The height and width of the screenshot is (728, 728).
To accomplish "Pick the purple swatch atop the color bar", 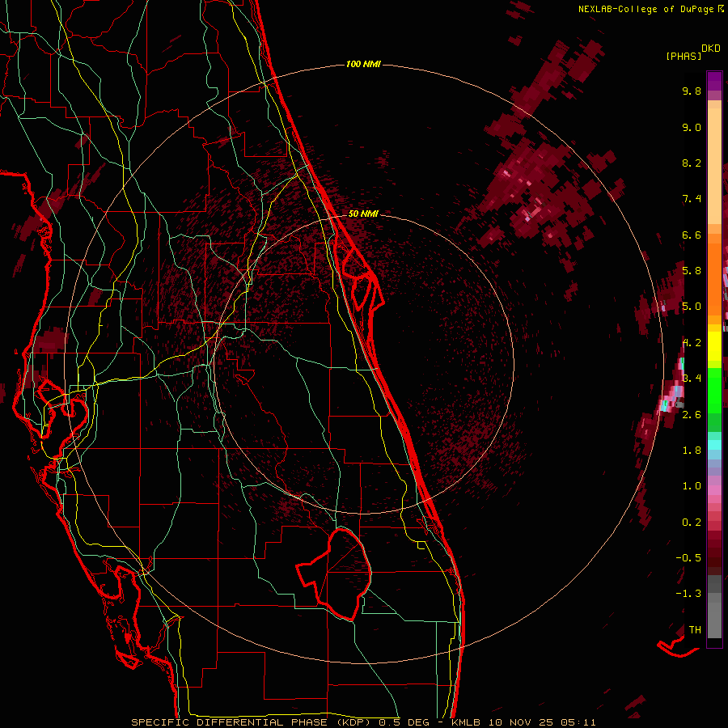I will click(x=714, y=81).
